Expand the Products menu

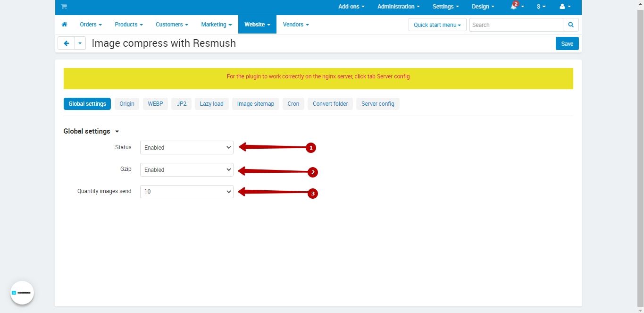pos(129,25)
